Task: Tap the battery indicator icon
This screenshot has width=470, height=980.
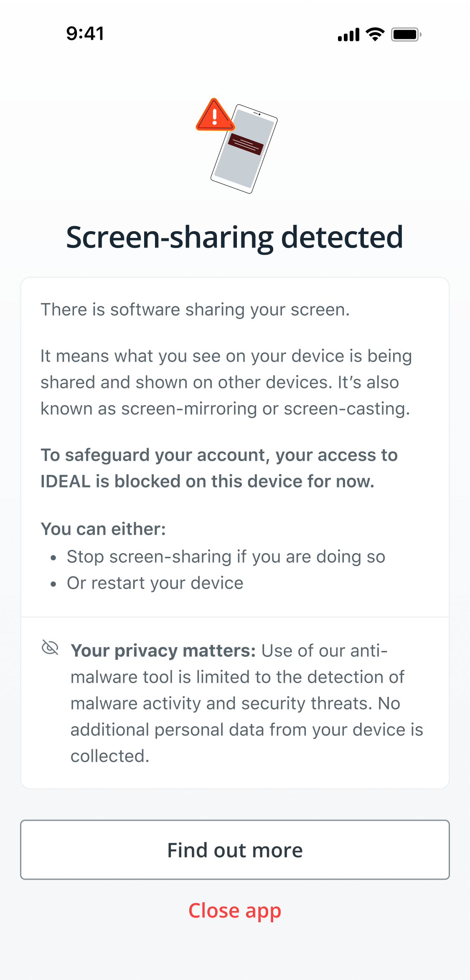Action: point(406,34)
